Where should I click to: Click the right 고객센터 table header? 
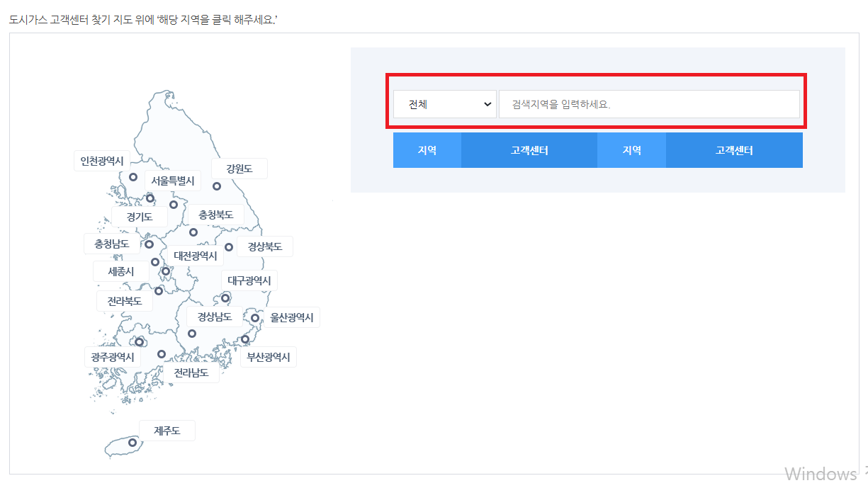(734, 149)
